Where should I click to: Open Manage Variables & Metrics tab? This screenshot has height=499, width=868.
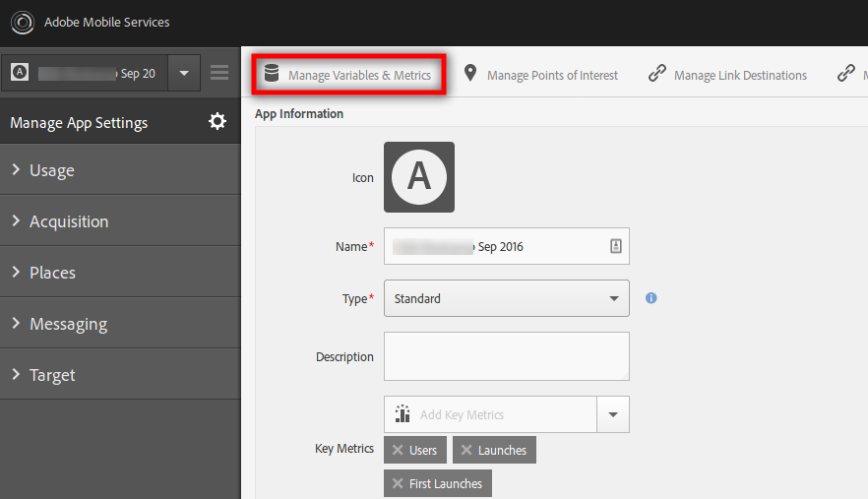click(x=348, y=75)
